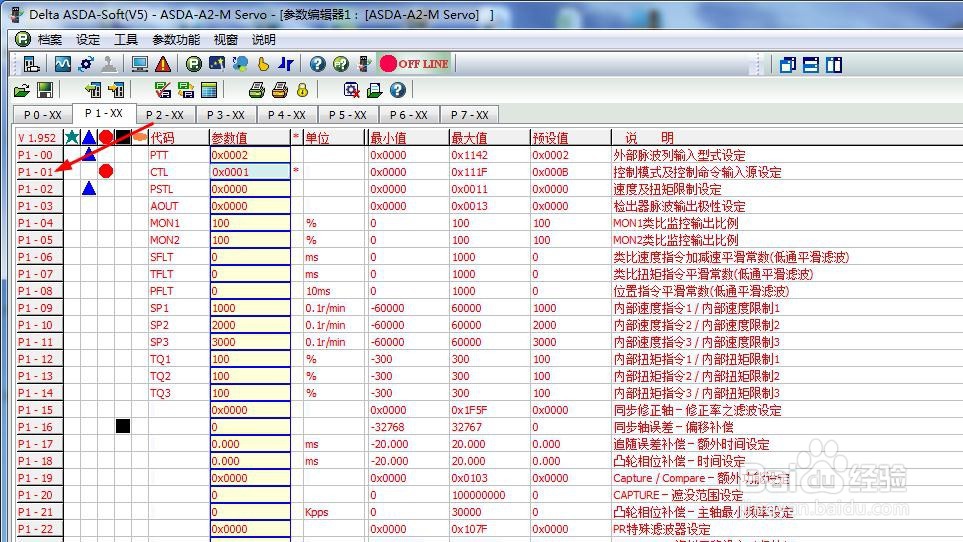The width and height of the screenshot is (963, 542).
Task: Edit the P1-01 CTL value field 0x0001
Action: [249, 172]
